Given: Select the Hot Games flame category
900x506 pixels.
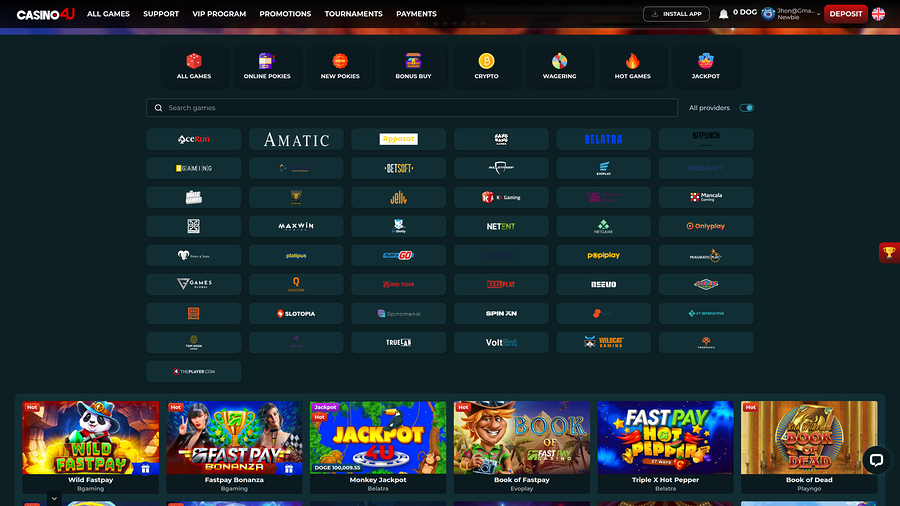Looking at the screenshot, I should [x=633, y=66].
